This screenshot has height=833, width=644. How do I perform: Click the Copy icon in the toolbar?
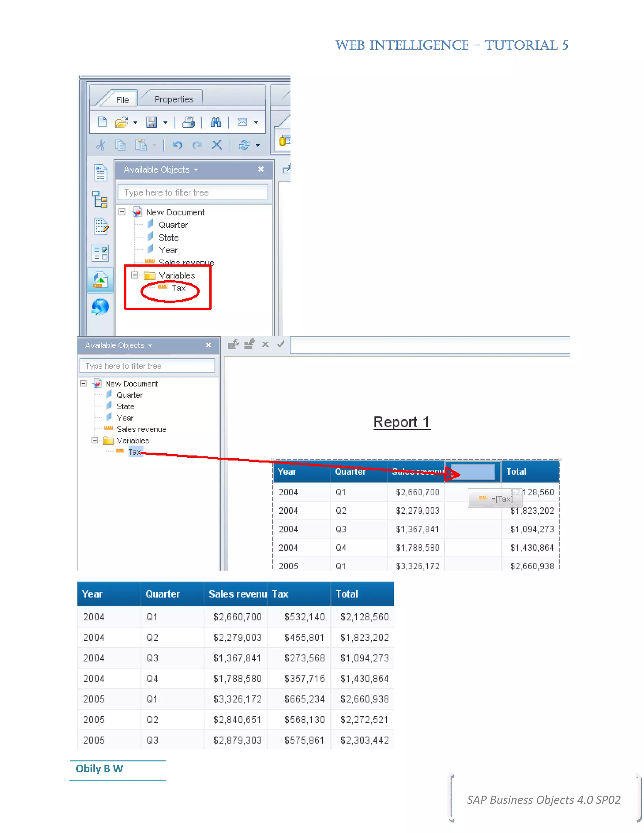(120, 145)
